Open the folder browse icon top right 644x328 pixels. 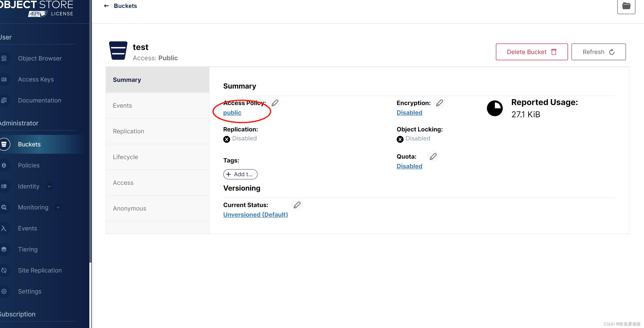(x=626, y=6)
